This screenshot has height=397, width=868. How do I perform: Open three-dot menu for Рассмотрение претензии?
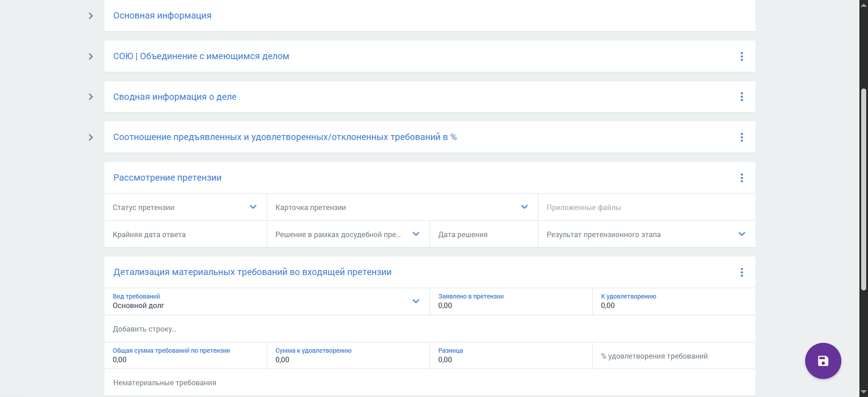click(741, 178)
